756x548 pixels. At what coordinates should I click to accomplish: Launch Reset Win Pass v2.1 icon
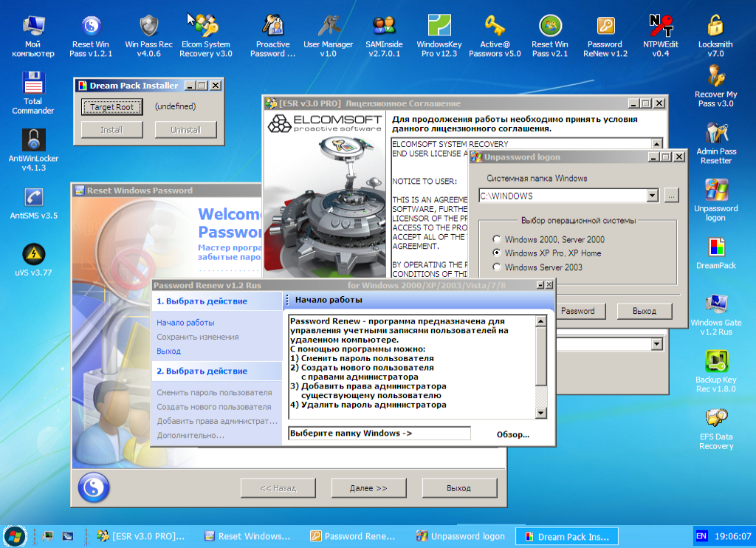coord(550,36)
